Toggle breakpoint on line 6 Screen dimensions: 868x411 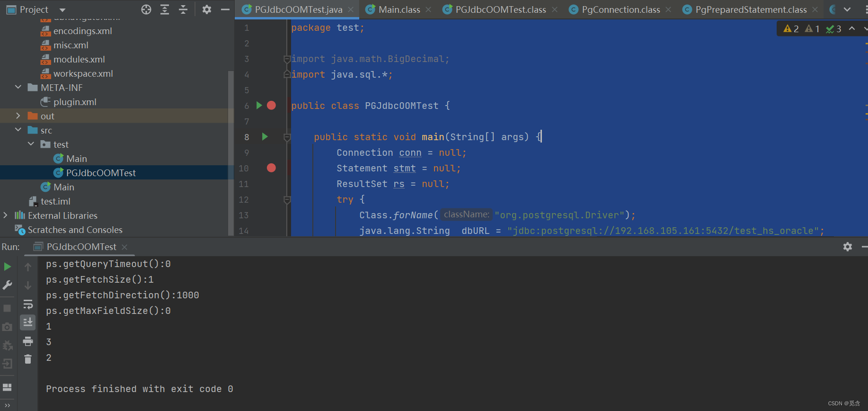(271, 105)
